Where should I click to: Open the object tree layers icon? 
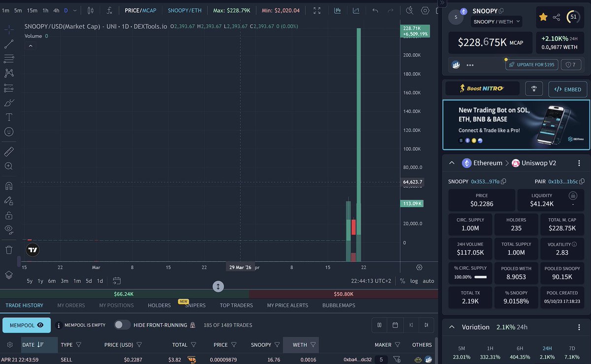(9, 274)
